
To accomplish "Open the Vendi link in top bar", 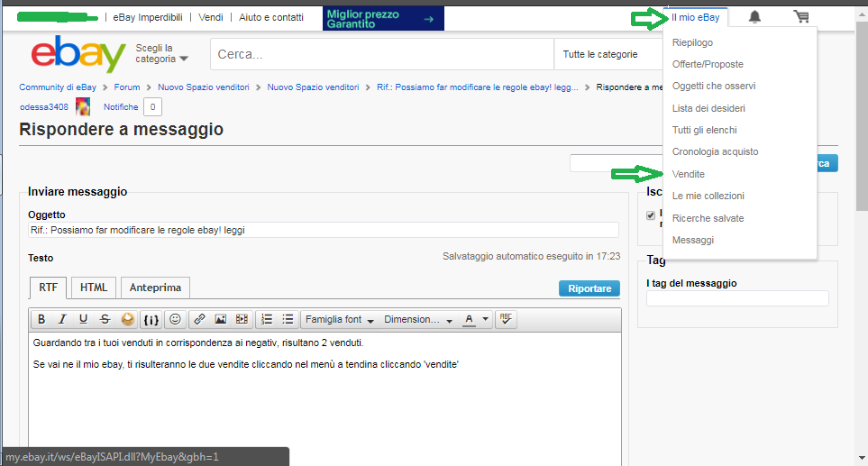I will coord(210,17).
